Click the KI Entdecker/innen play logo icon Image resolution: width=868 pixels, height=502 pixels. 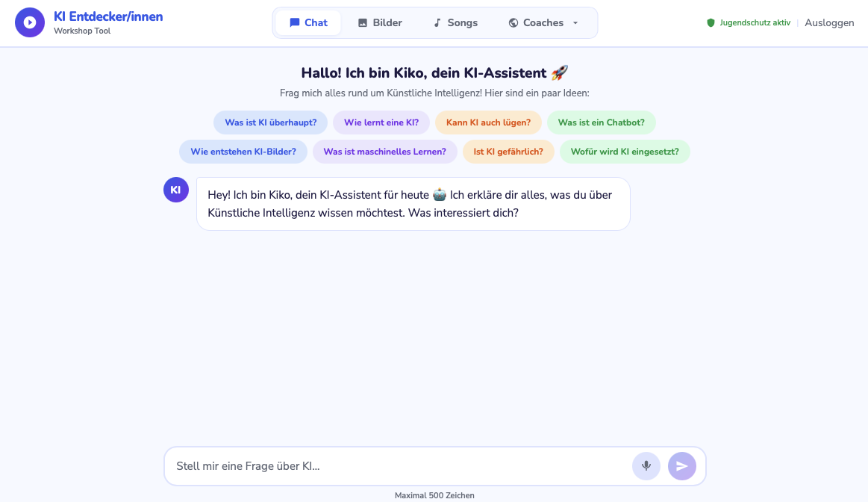30,22
